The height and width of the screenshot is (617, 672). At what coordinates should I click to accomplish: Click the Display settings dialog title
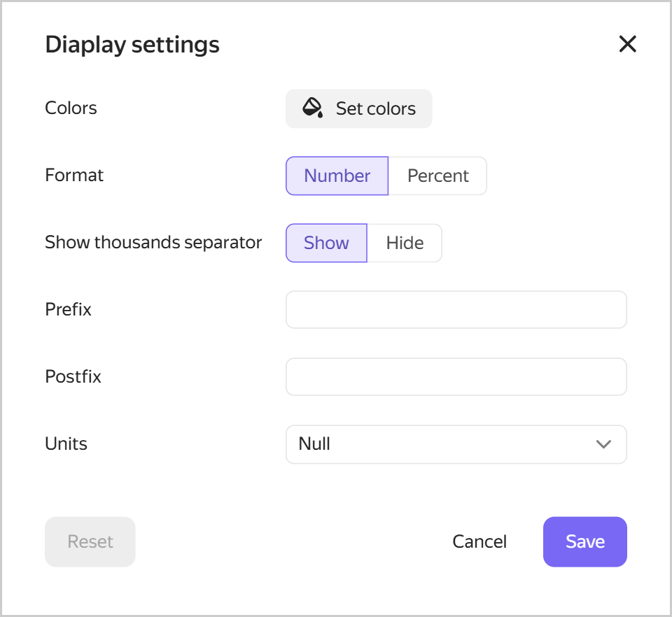(x=132, y=44)
